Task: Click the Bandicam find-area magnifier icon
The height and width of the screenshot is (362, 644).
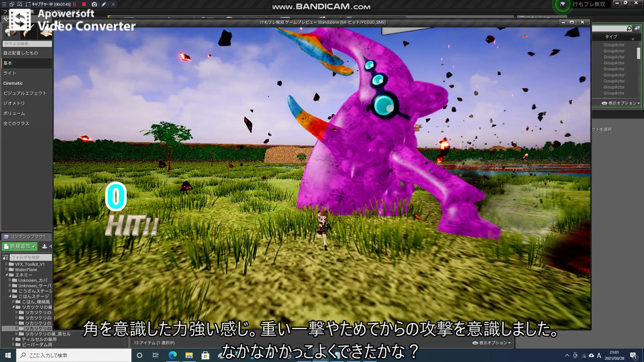Action: click(x=19, y=4)
